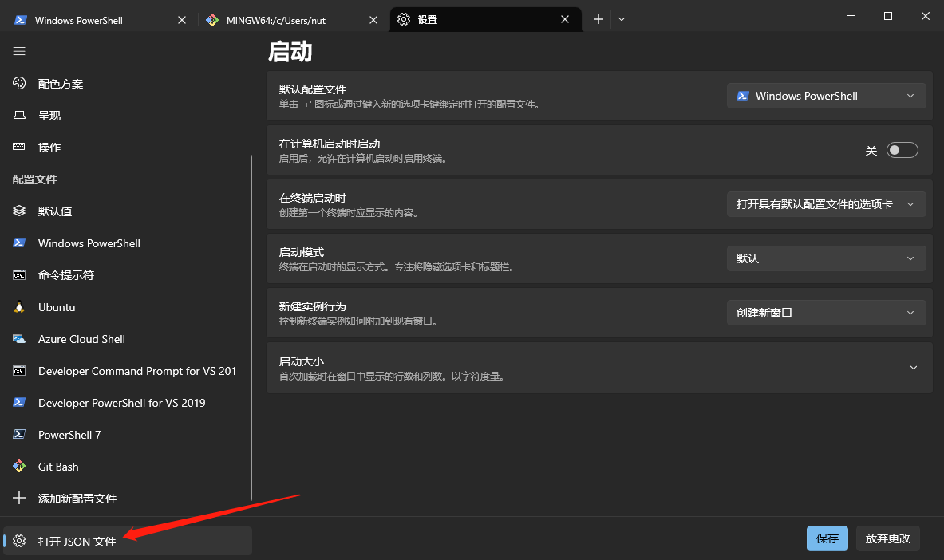Open the 新建实例行为 dropdown
The width and height of the screenshot is (944, 560).
pos(826,313)
